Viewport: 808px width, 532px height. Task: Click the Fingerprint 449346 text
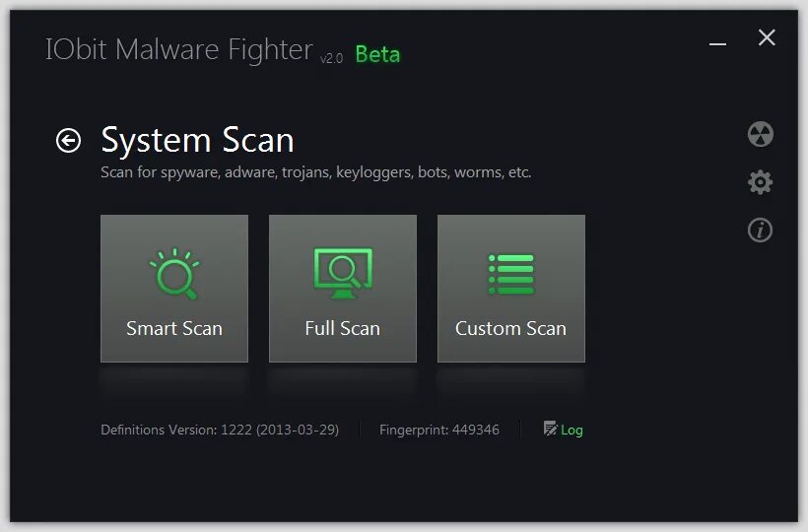(x=438, y=430)
